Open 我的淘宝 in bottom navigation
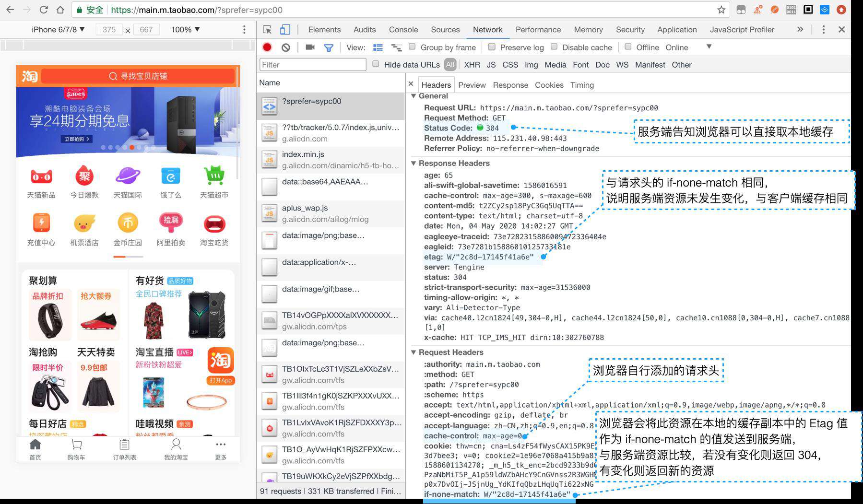863x504 pixels. 176,449
